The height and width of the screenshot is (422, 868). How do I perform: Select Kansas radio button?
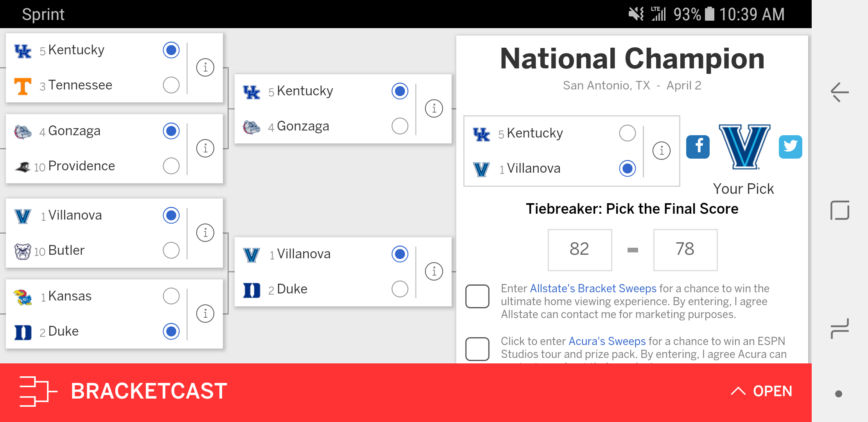[171, 296]
